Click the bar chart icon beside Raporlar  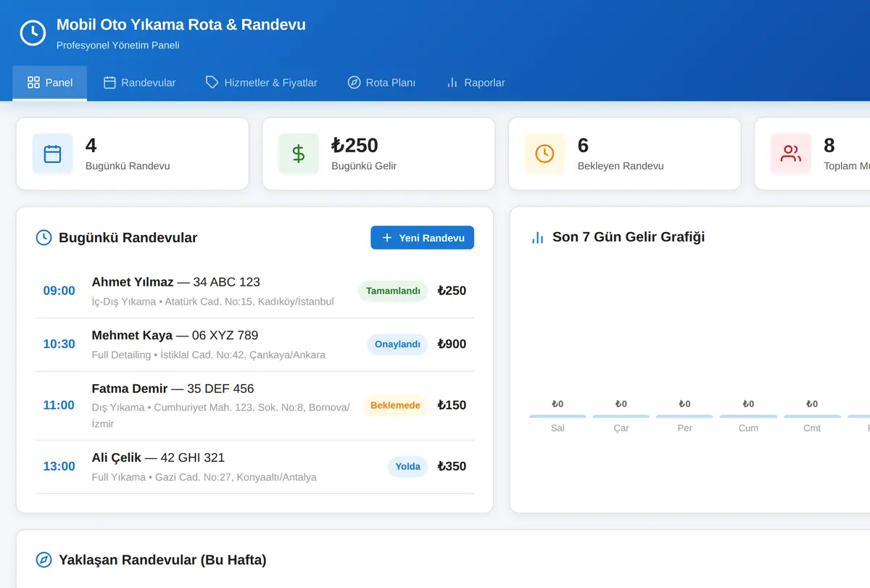pos(452,83)
